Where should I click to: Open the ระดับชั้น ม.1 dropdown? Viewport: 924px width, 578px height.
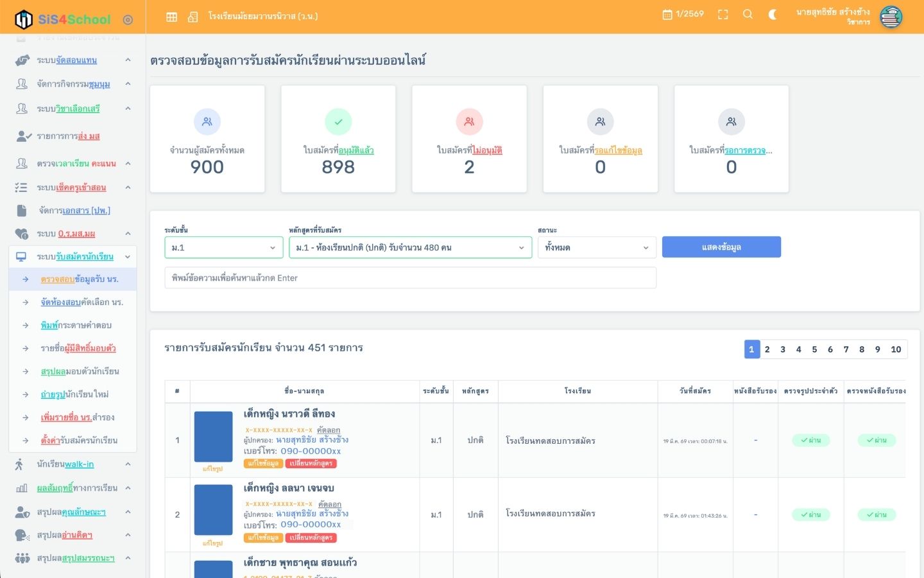[223, 247]
